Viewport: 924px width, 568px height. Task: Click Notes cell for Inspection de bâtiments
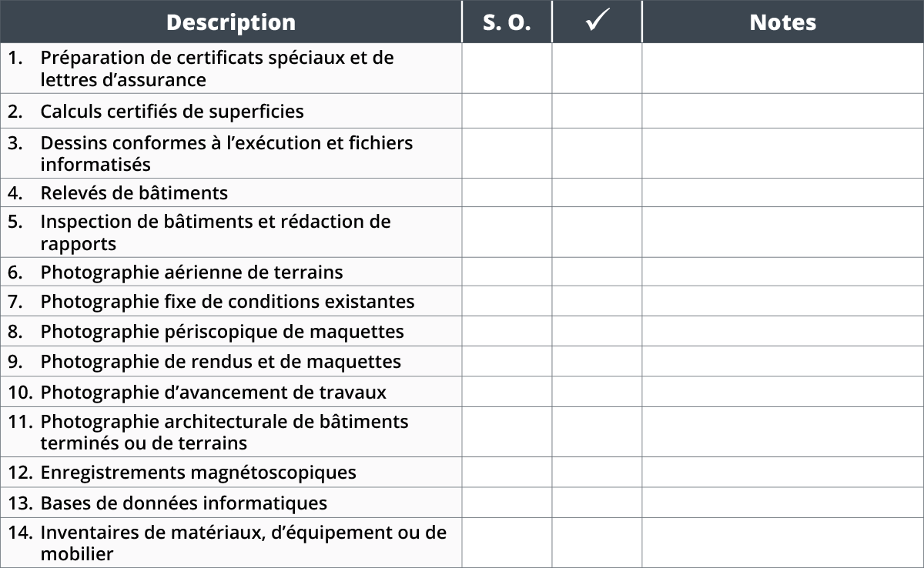coord(783,232)
